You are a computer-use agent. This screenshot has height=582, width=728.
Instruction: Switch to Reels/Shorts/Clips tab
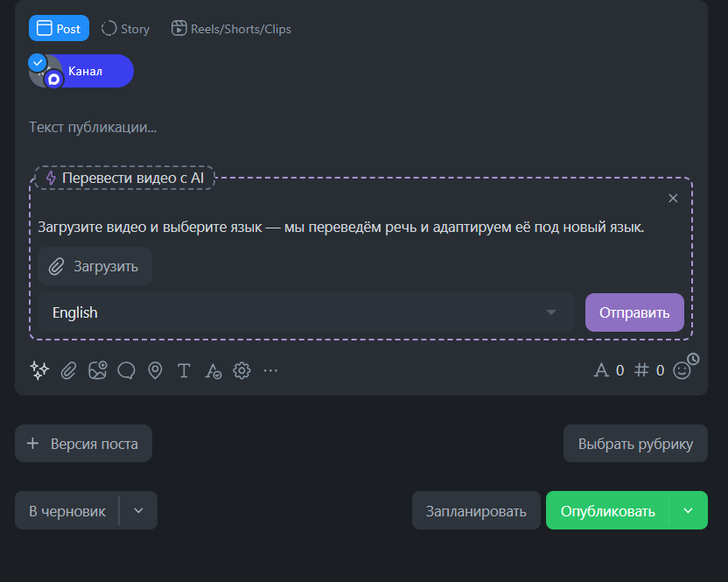point(231,29)
